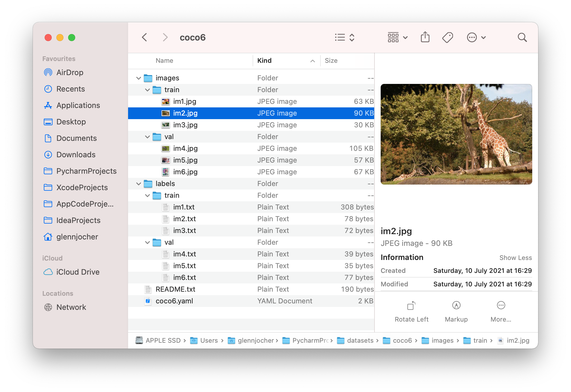This screenshot has width=571, height=392.
Task: Select the coco6.yaml file
Action: point(174,301)
